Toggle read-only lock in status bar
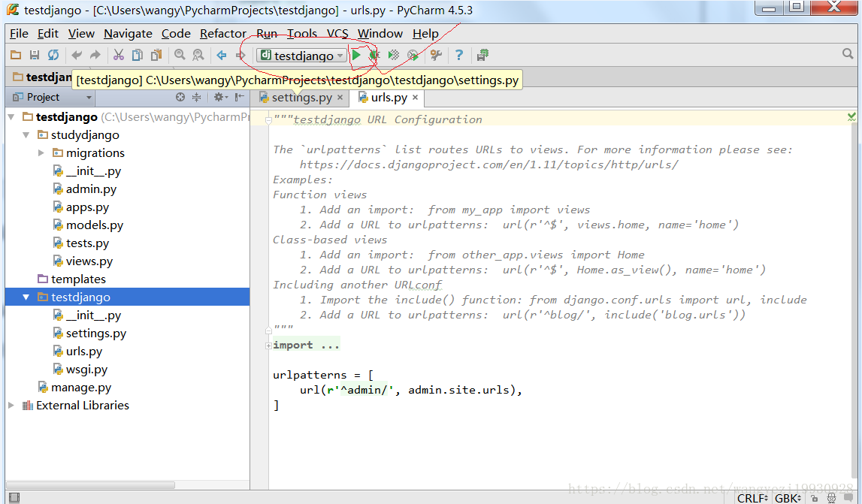862x504 pixels. [x=815, y=499]
